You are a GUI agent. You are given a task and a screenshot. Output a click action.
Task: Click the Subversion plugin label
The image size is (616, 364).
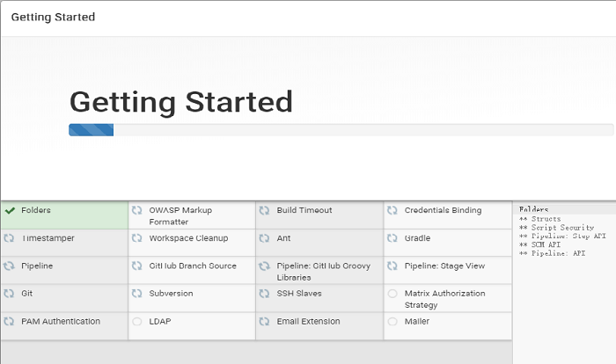171,294
